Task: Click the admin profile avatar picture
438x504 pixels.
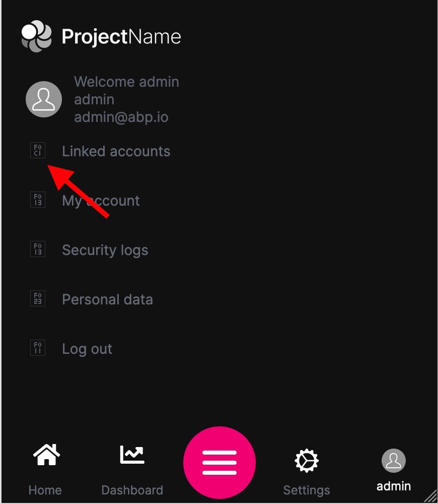Action: pyautogui.click(x=44, y=99)
